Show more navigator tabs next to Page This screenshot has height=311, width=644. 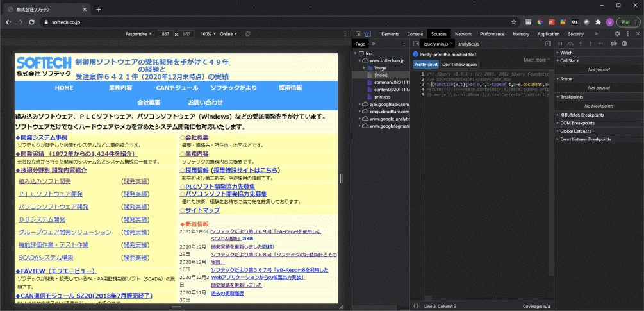(x=374, y=44)
